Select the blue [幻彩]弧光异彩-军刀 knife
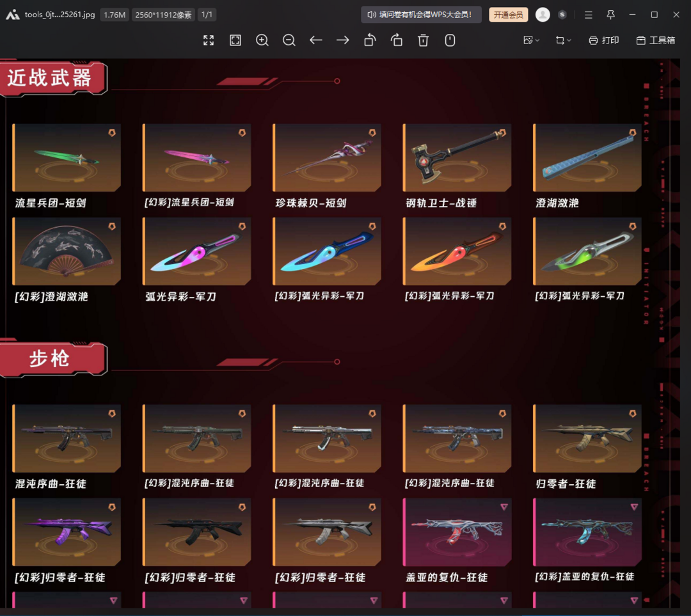Viewport: 691px width, 616px height. tap(327, 251)
